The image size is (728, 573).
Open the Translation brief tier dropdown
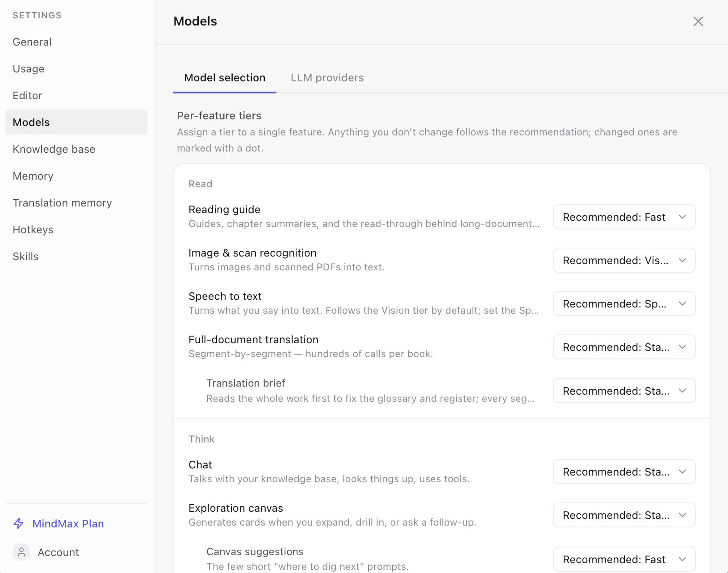point(624,391)
